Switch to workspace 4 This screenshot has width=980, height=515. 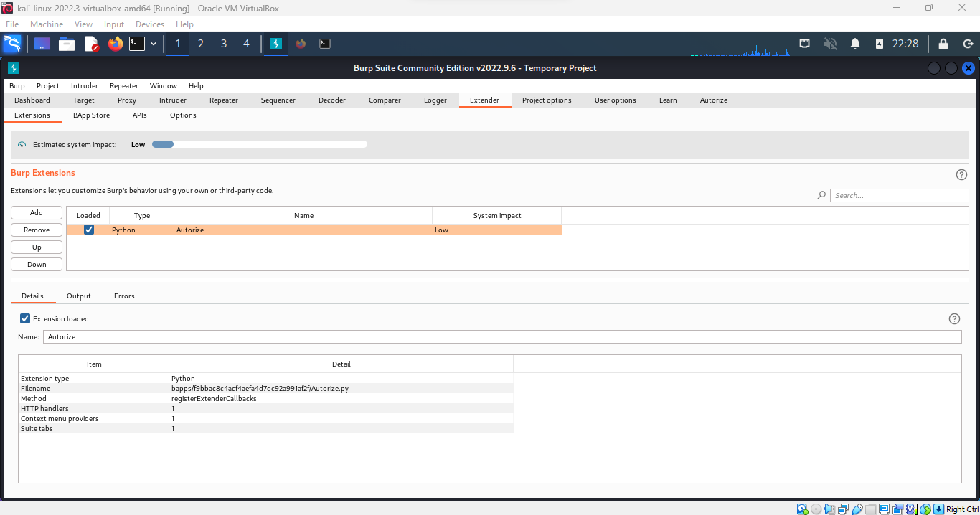point(246,44)
